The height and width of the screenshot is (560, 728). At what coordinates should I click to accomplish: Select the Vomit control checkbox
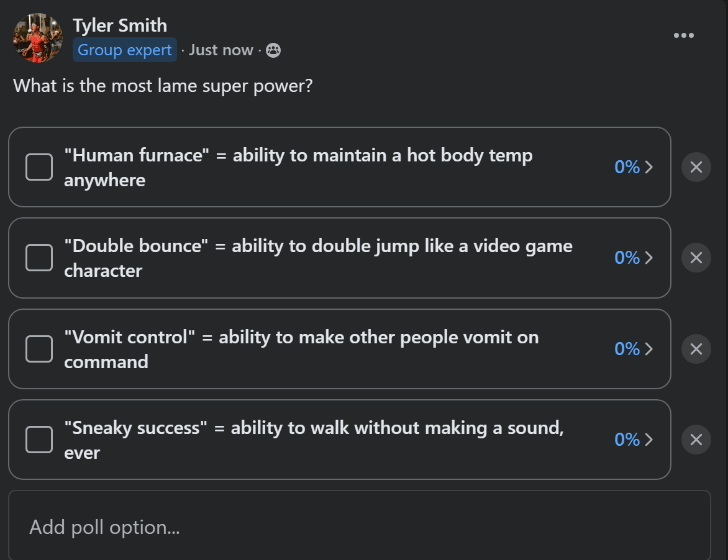click(x=39, y=349)
